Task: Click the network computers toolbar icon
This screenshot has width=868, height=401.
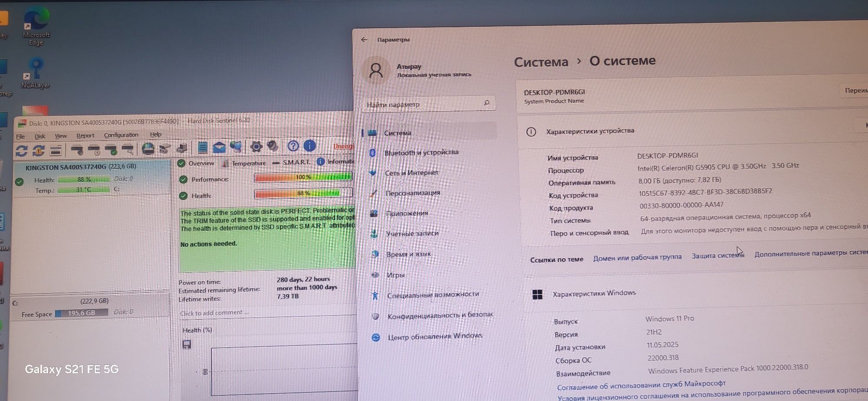Action: (236, 147)
